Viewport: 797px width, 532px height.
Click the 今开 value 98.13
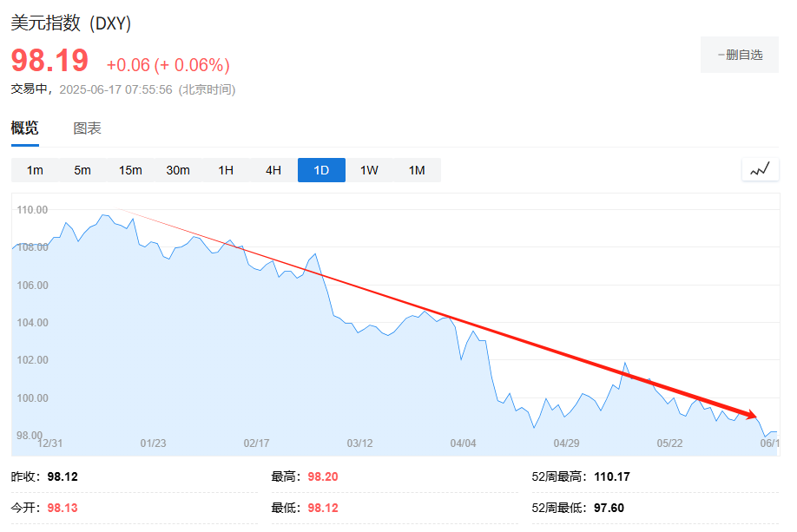[x=63, y=508]
